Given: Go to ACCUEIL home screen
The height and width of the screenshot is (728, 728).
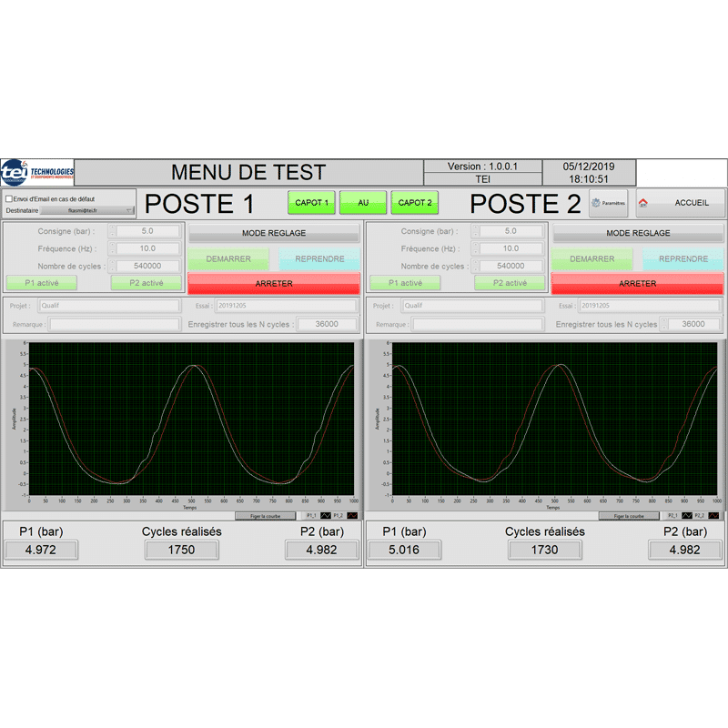Looking at the screenshot, I should 680,203.
